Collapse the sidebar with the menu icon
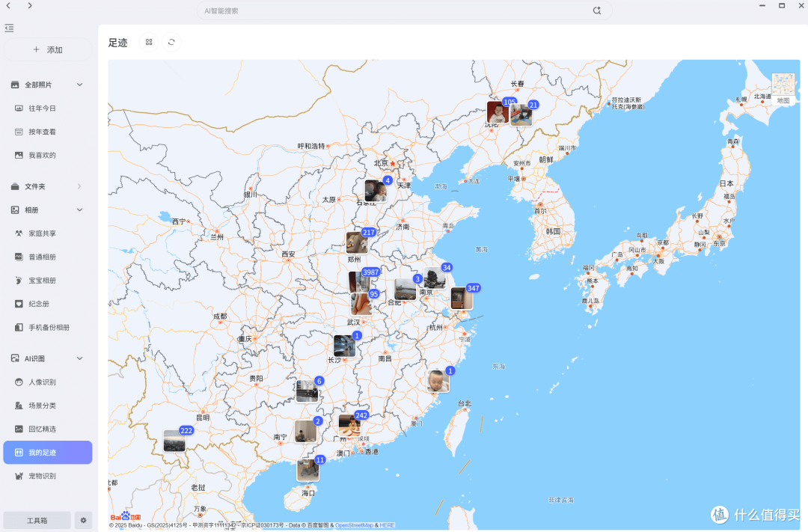Screen dimensions: 808x532 pos(9,28)
